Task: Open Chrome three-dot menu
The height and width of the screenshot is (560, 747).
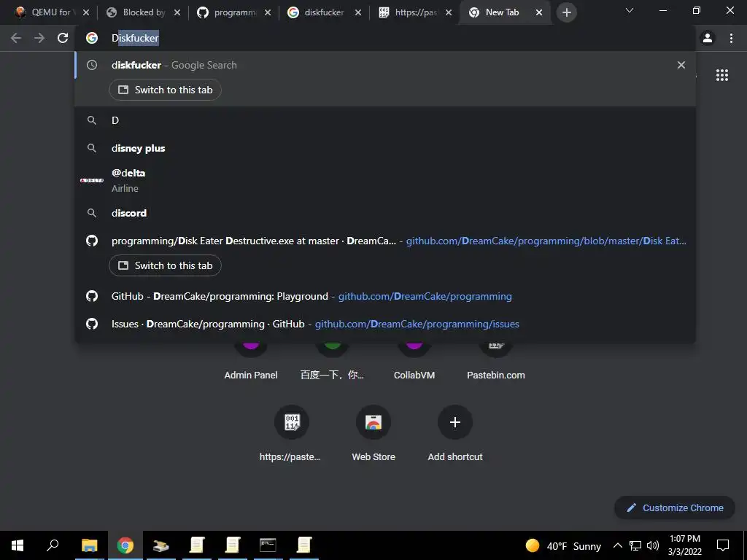Action: (x=731, y=38)
